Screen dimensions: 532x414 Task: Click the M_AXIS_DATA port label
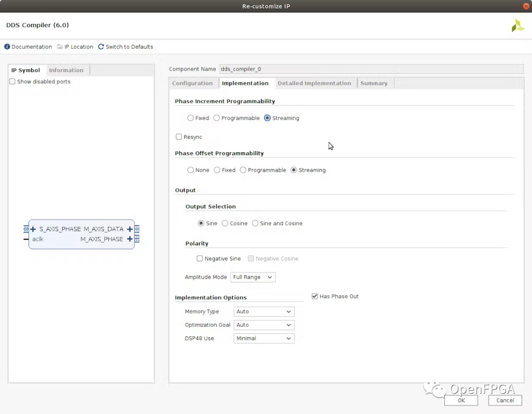[103, 229]
